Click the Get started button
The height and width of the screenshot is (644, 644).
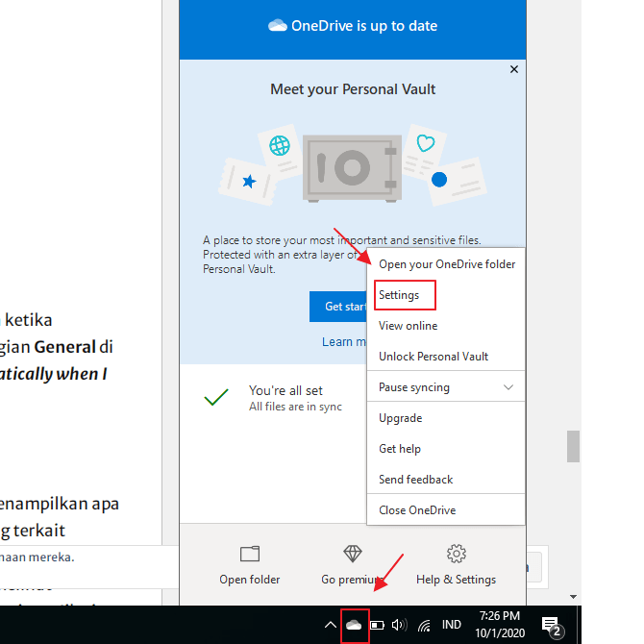click(x=338, y=307)
